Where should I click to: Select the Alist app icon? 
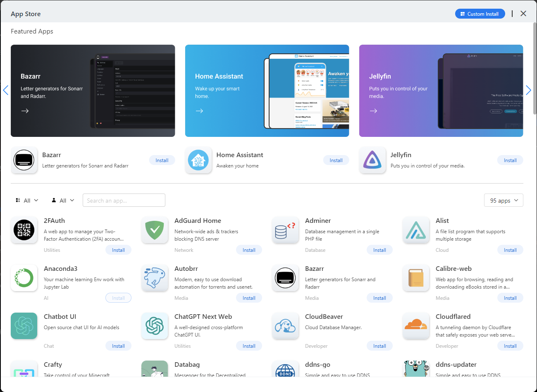point(416,230)
